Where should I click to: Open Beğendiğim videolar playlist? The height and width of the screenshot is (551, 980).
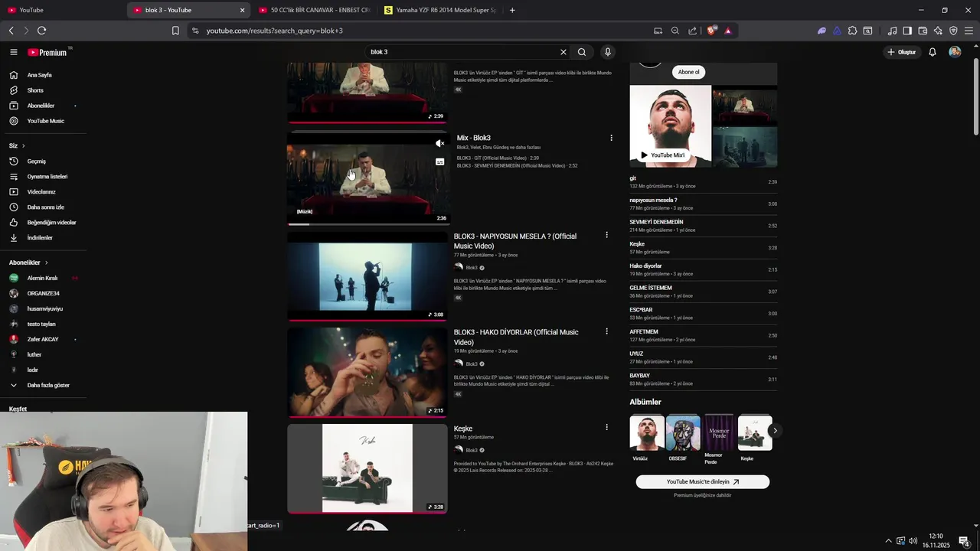pos(51,223)
